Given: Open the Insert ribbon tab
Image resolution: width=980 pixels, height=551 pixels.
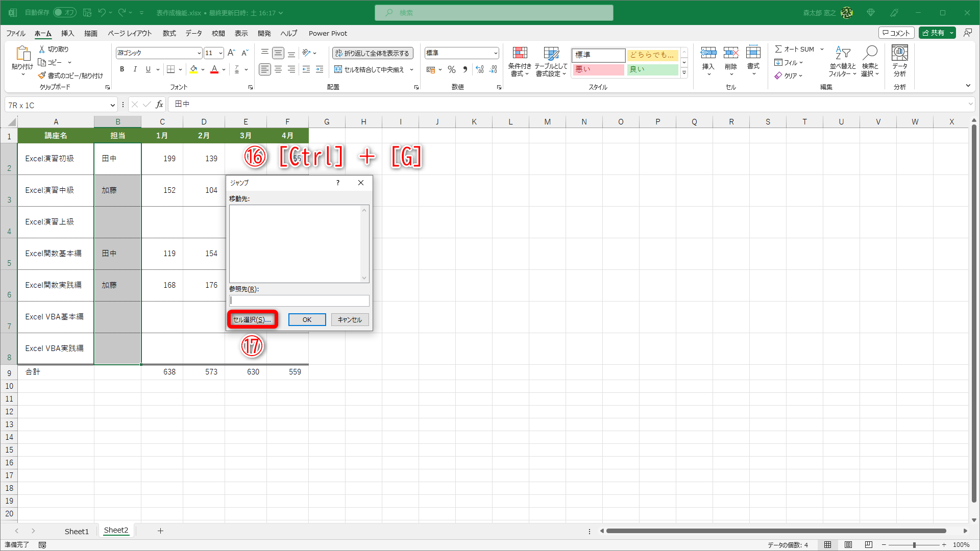Looking at the screenshot, I should pos(67,33).
